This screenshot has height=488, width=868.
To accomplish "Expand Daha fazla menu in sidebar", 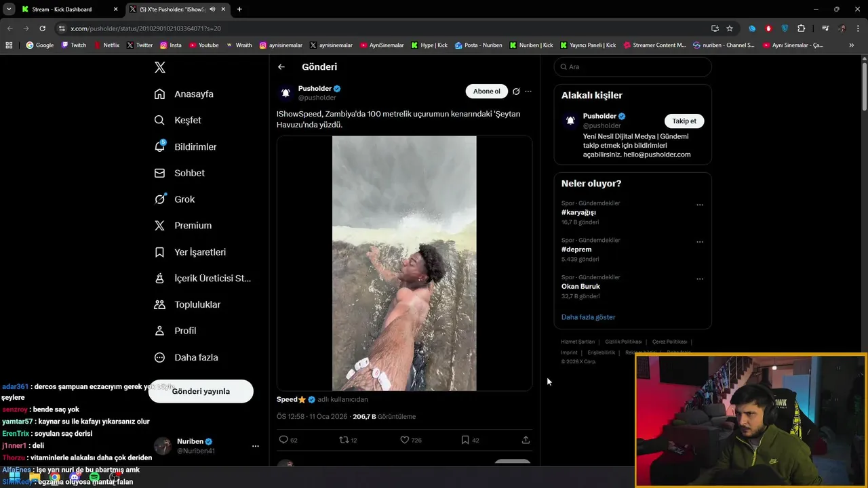I will (186, 357).
